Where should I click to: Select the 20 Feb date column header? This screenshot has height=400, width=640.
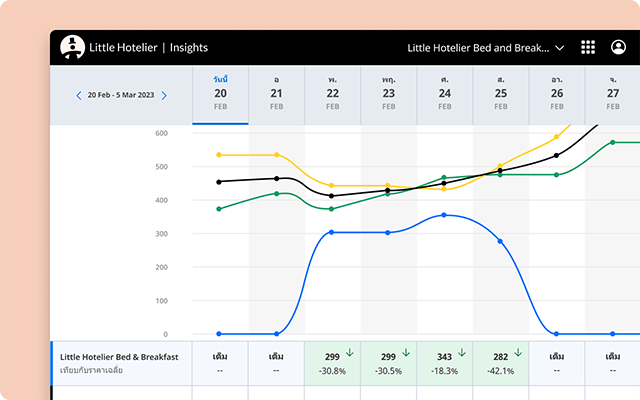click(220, 94)
